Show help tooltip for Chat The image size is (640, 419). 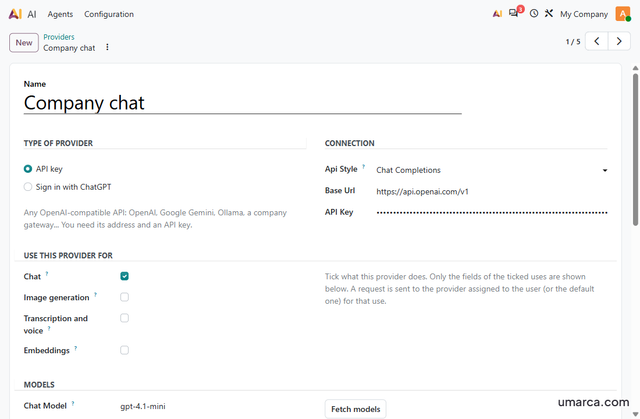47,274
